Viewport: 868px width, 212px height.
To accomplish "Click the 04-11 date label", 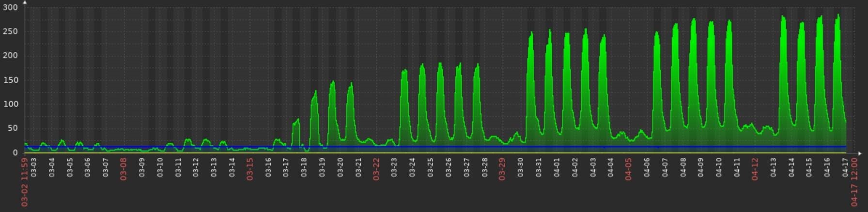I will click(737, 167).
